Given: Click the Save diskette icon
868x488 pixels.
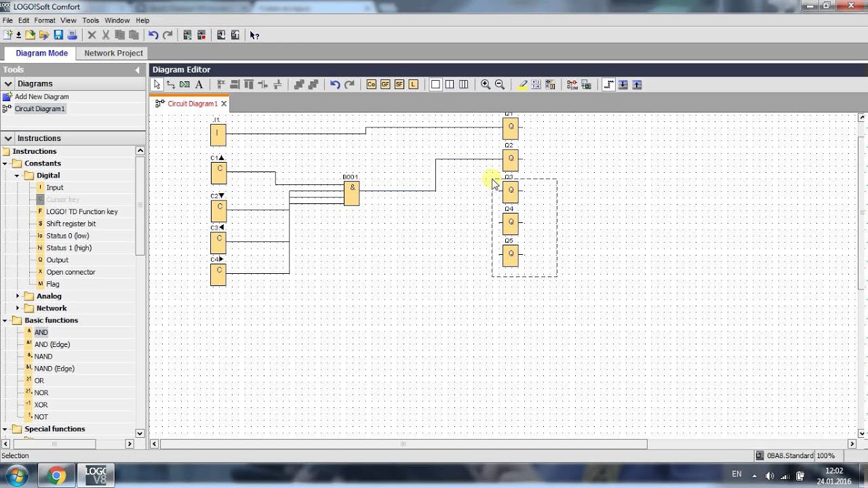Looking at the screenshot, I should [58, 35].
